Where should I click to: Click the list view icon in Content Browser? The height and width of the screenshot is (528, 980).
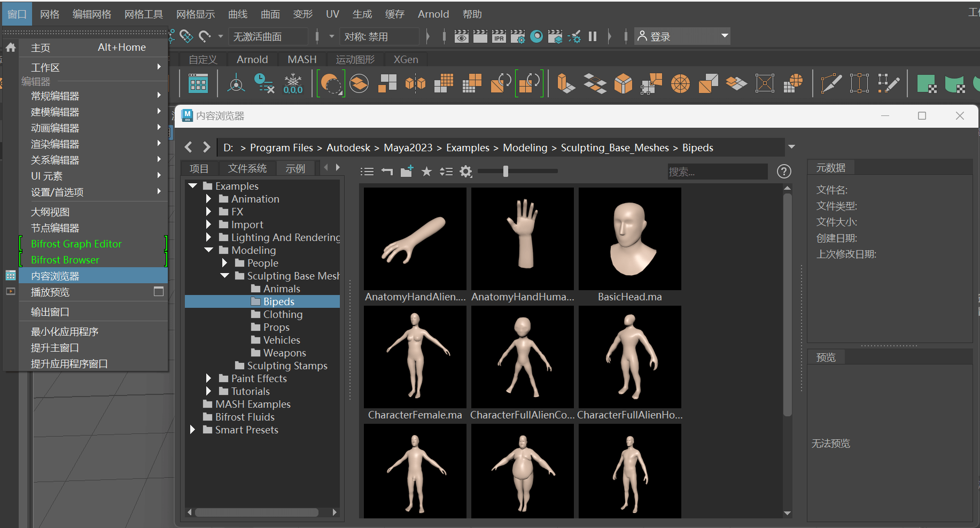[367, 172]
